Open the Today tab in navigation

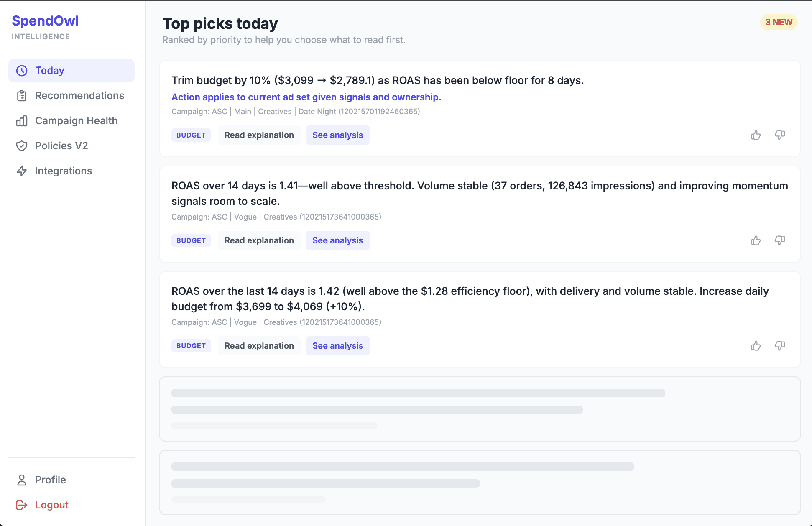pos(49,71)
